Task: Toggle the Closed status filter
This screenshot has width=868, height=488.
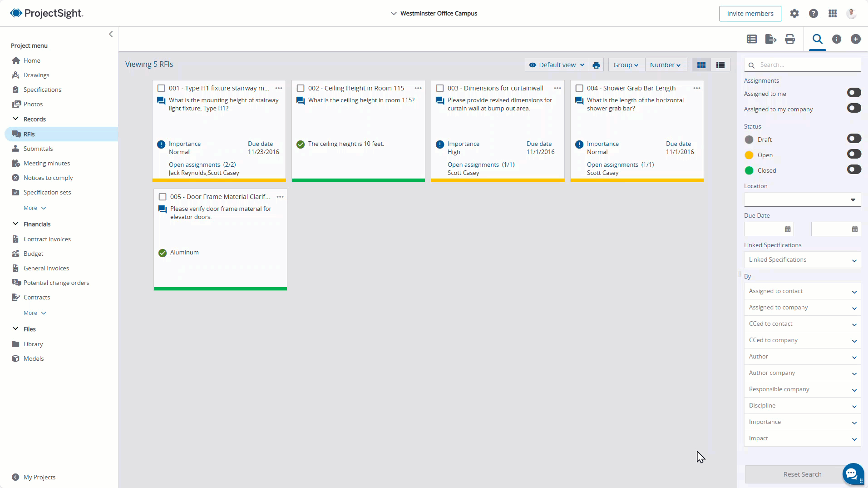Action: [853, 169]
